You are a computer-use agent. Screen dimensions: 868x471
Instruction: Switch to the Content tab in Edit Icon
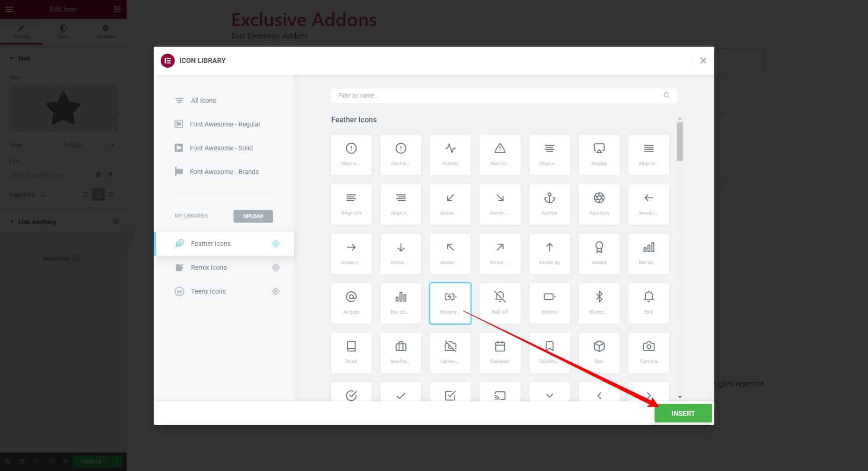pyautogui.click(x=21, y=32)
